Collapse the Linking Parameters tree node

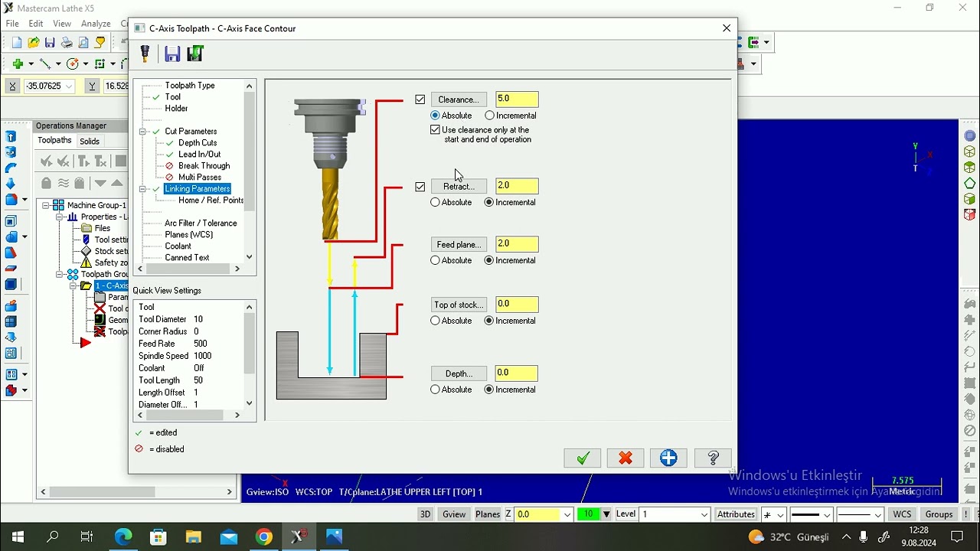click(142, 189)
